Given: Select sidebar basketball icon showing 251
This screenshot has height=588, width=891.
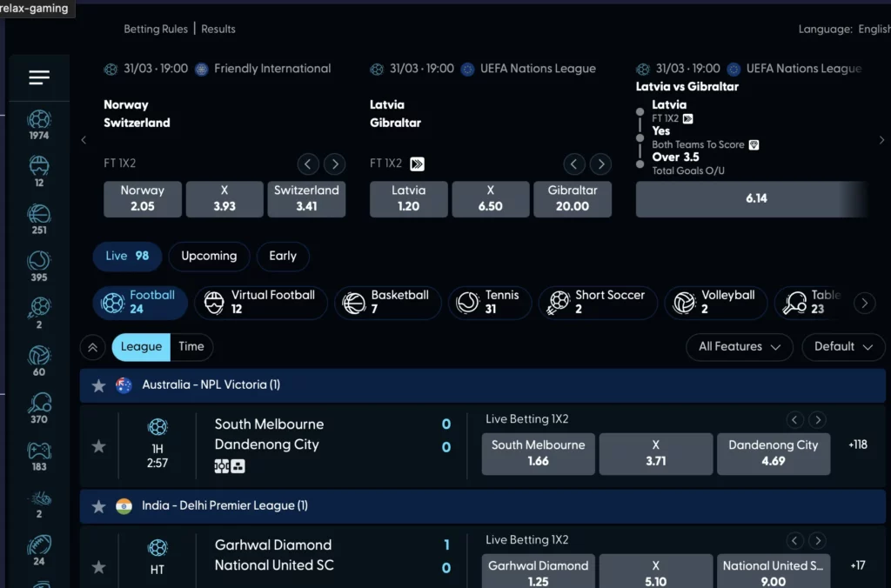Looking at the screenshot, I should [39, 219].
